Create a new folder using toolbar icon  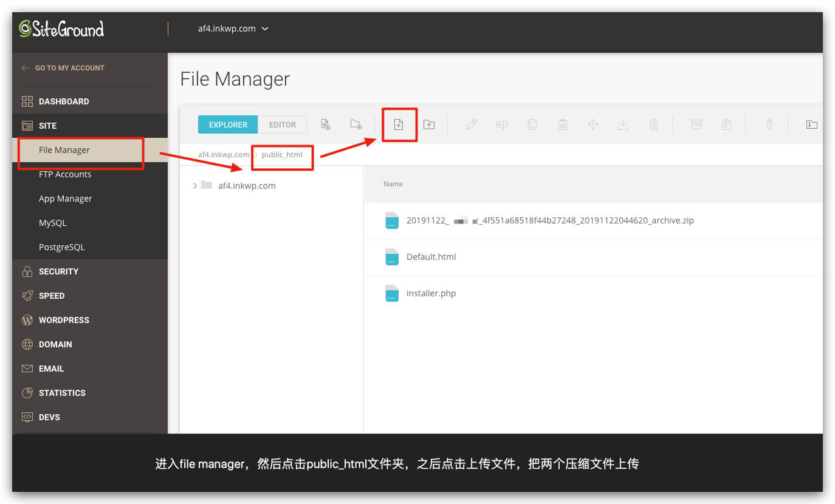point(356,124)
